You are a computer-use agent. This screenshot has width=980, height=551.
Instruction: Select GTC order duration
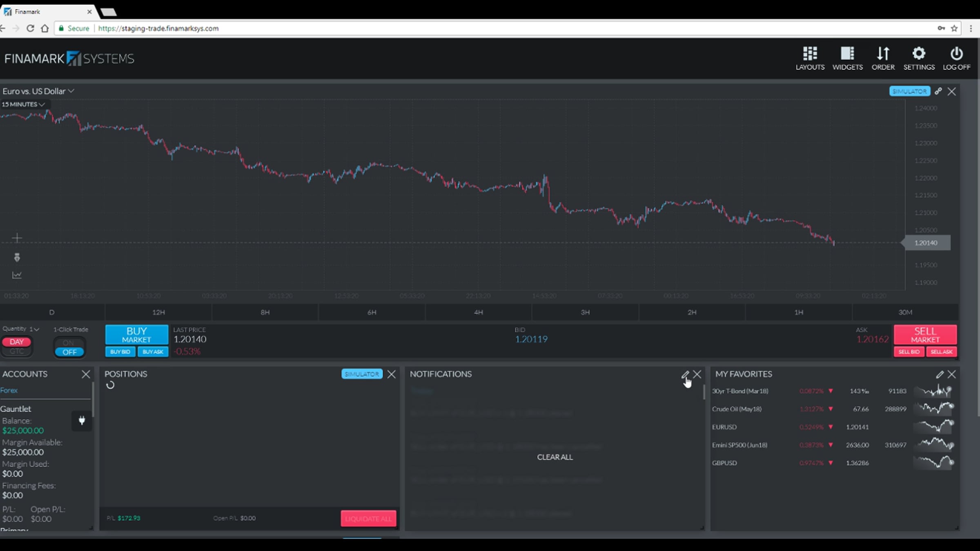coord(17,351)
